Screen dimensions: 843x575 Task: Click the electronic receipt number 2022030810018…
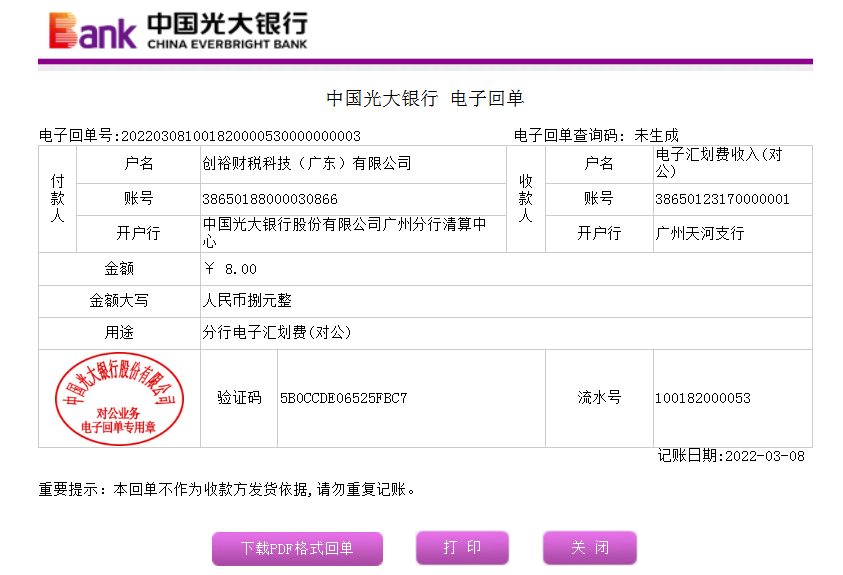239,136
